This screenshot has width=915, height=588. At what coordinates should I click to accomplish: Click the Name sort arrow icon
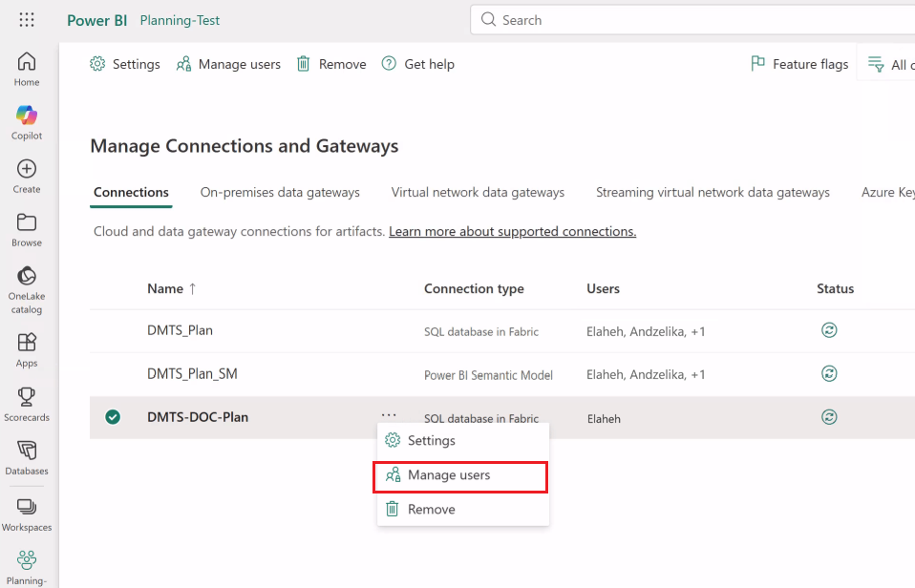point(193,288)
